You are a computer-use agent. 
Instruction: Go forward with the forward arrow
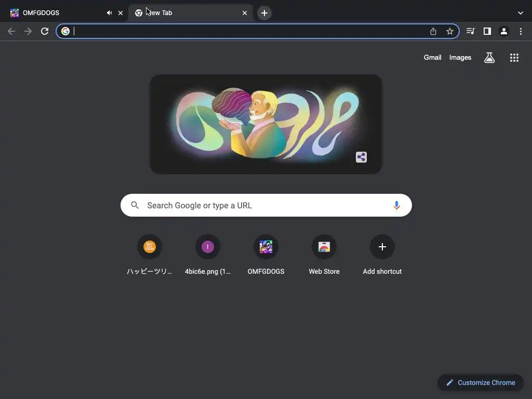(28, 31)
